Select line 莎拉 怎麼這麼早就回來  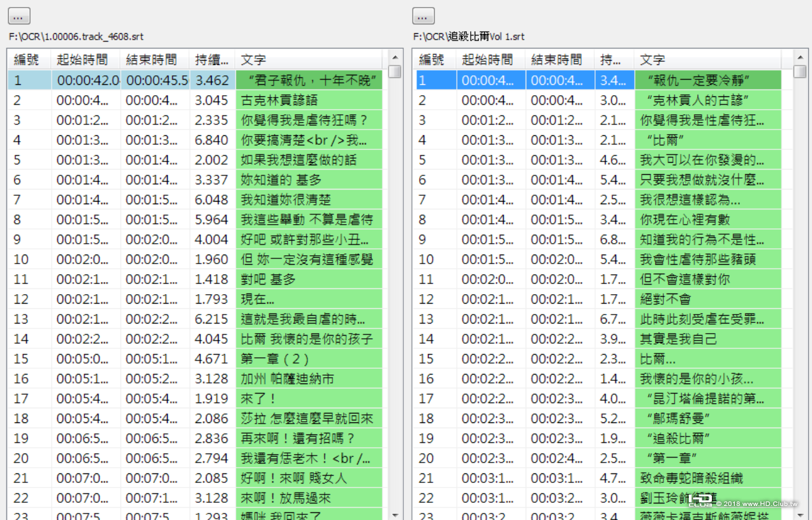click(309, 419)
